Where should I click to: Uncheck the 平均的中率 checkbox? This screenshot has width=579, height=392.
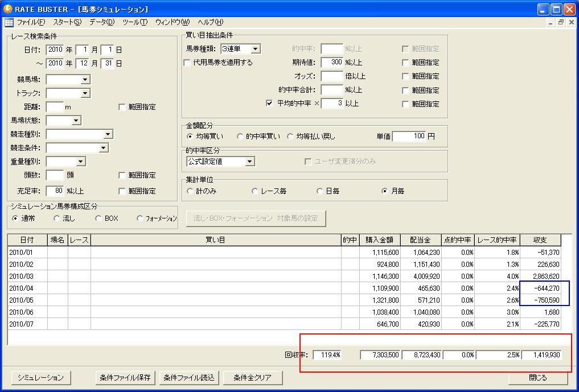pyautogui.click(x=269, y=104)
